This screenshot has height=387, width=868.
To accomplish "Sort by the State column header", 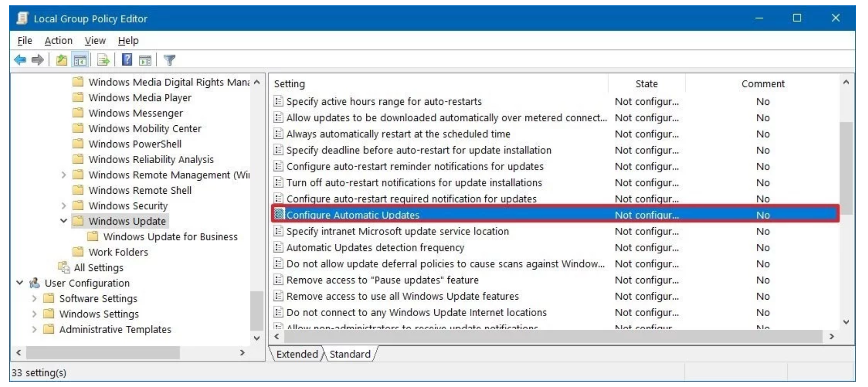I will coord(646,84).
